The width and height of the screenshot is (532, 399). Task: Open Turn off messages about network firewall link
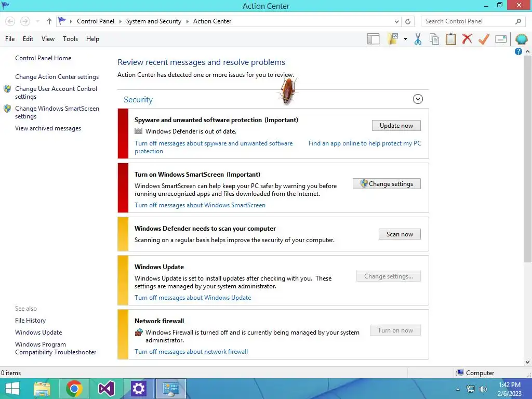point(191,352)
